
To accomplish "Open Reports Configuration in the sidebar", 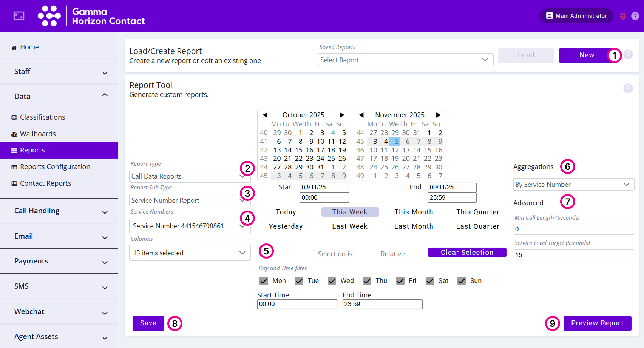I will 55,167.
